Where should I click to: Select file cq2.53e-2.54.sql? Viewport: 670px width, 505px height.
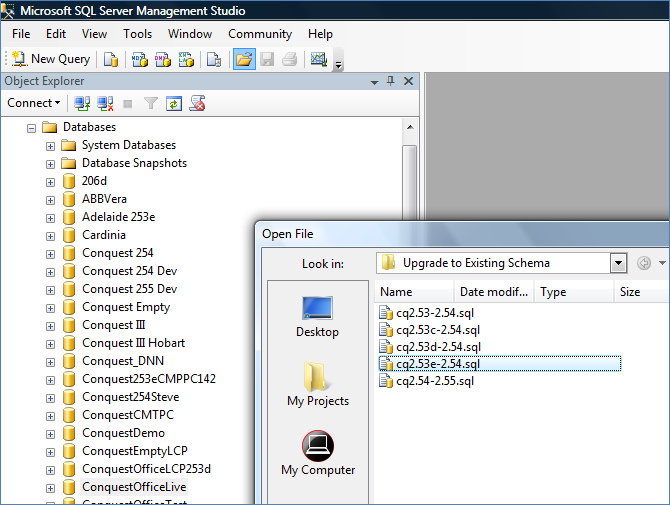pyautogui.click(x=500, y=364)
